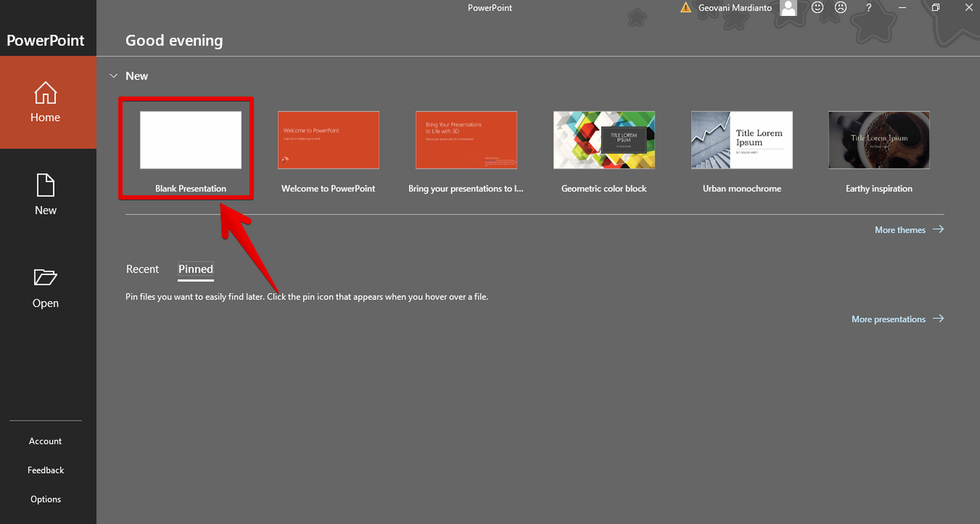980x524 pixels.
Task: Click the restore down window button
Action: 936,8
